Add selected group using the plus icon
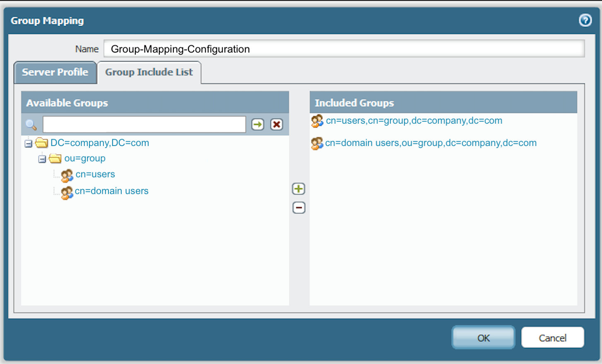 coord(299,189)
